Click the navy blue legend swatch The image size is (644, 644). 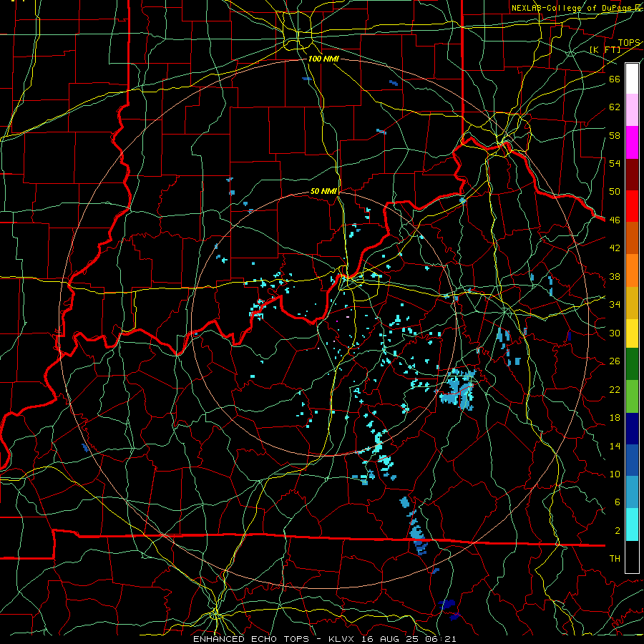(x=632, y=429)
